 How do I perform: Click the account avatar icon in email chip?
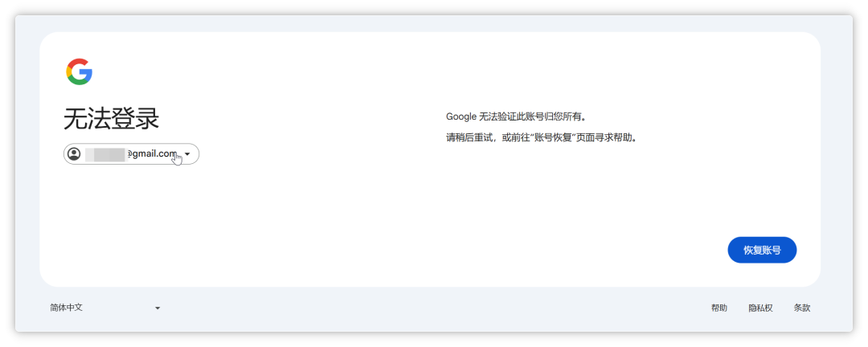74,154
